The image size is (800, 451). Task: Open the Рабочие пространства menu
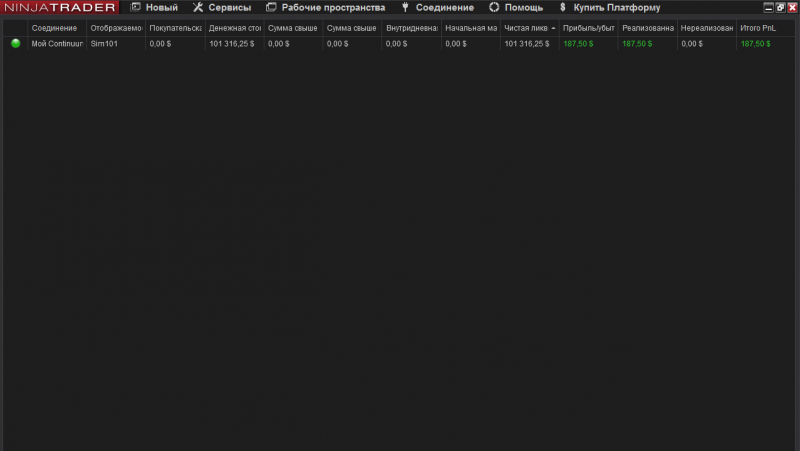click(333, 8)
